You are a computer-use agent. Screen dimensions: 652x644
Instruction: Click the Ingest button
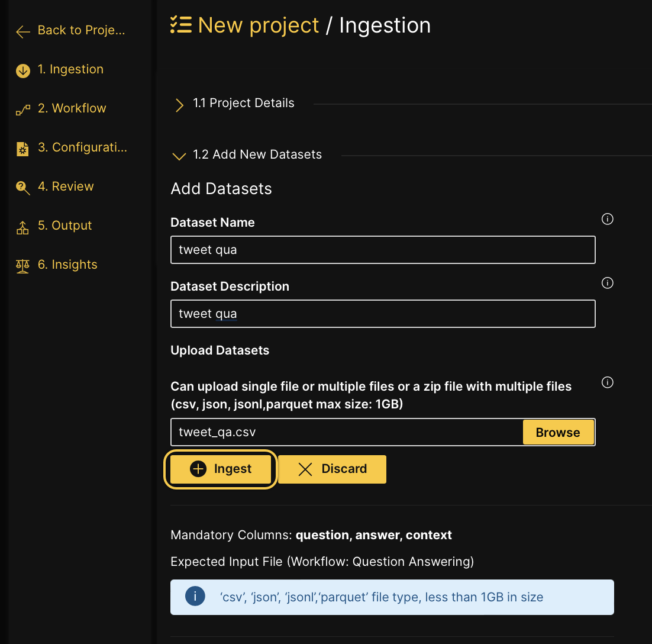220,469
